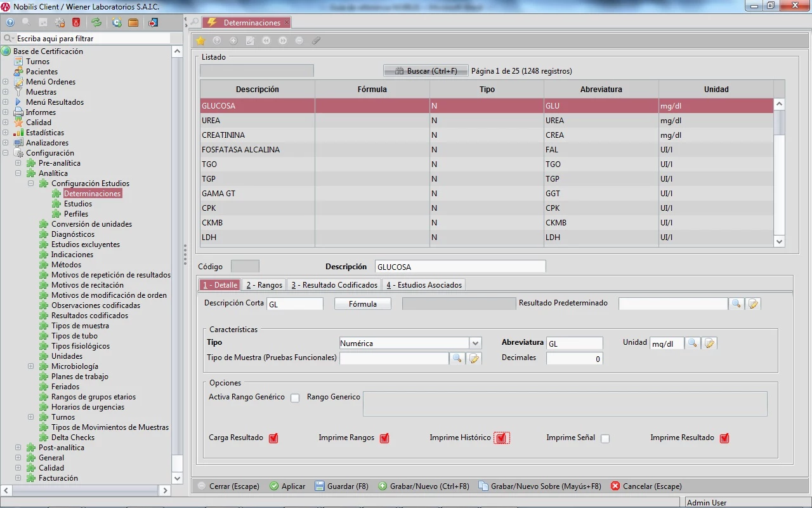
Task: Open the Tipo dropdown showing Numérica
Action: tap(475, 344)
